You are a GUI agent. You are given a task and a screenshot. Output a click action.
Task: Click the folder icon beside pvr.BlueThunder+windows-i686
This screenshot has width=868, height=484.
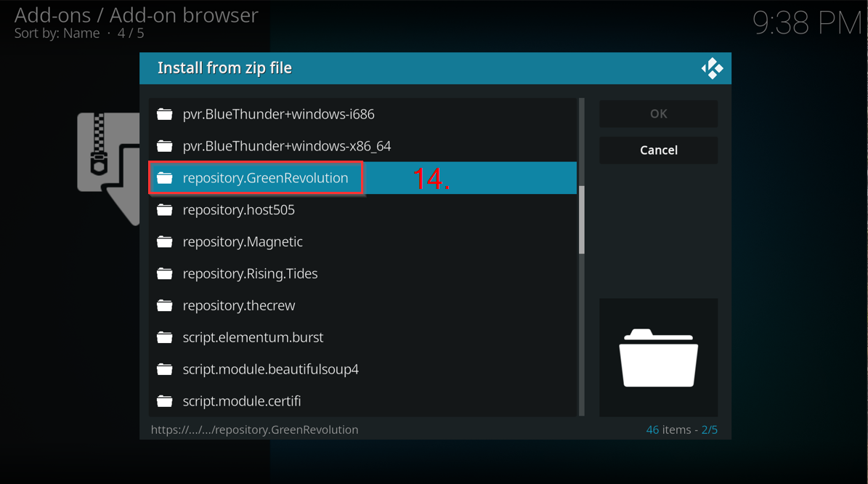(x=164, y=114)
